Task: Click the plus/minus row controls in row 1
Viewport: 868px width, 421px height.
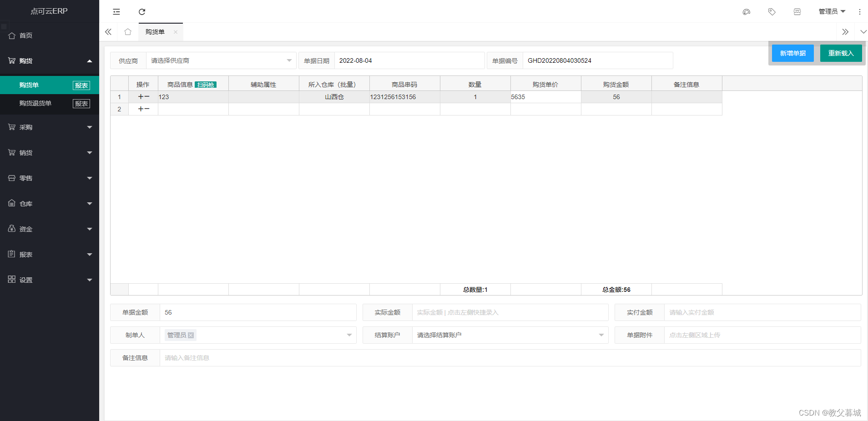Action: (x=143, y=97)
